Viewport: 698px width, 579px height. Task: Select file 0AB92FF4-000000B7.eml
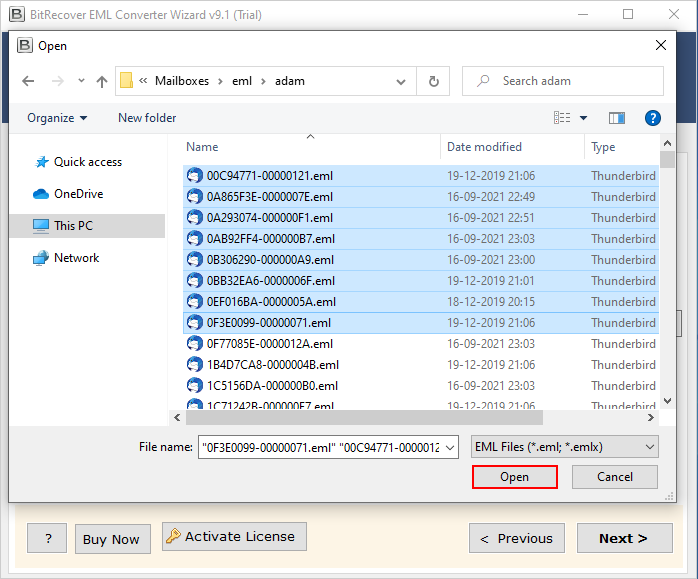point(421,239)
